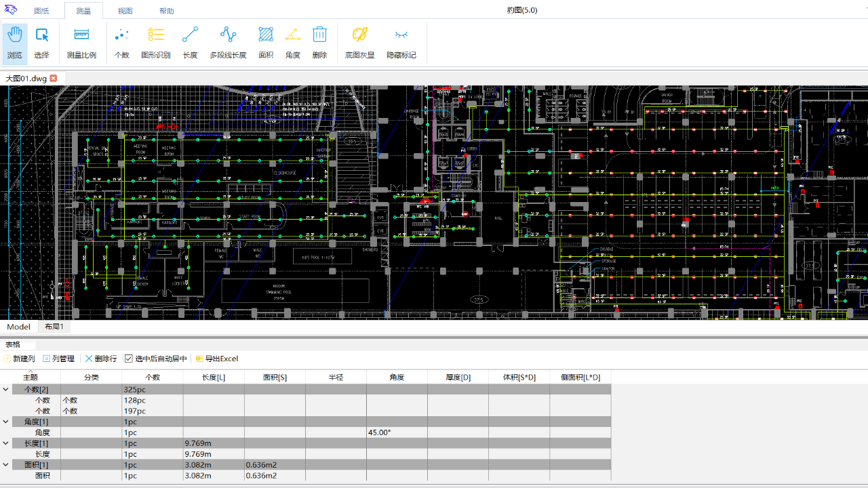Activate the 选择 selection tool
Screen dimensions: 868x488
pyautogui.click(x=42, y=42)
